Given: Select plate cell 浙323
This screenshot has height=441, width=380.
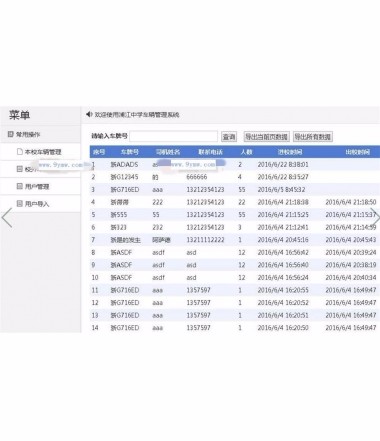Looking at the screenshot, I should pos(119,227).
